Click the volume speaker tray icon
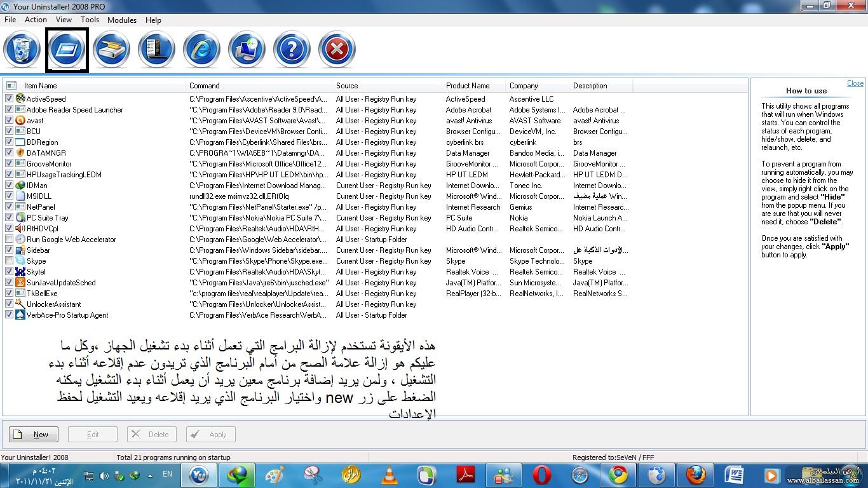Image resolution: width=868 pixels, height=488 pixels. 104,475
